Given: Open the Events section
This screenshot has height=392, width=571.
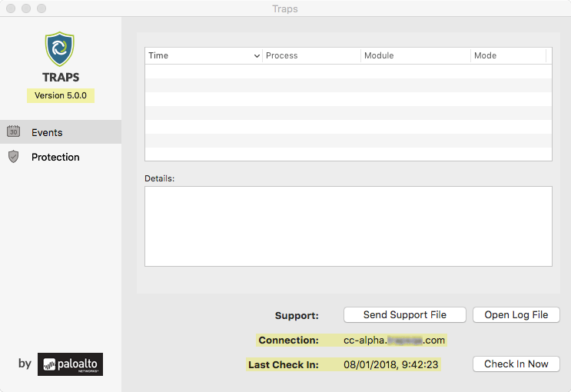Looking at the screenshot, I should [61, 132].
